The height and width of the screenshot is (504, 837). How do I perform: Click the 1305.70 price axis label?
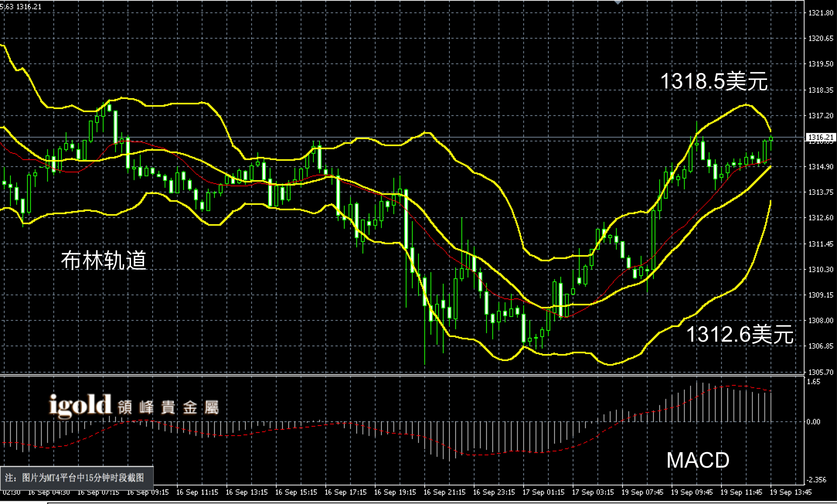pyautogui.click(x=821, y=372)
